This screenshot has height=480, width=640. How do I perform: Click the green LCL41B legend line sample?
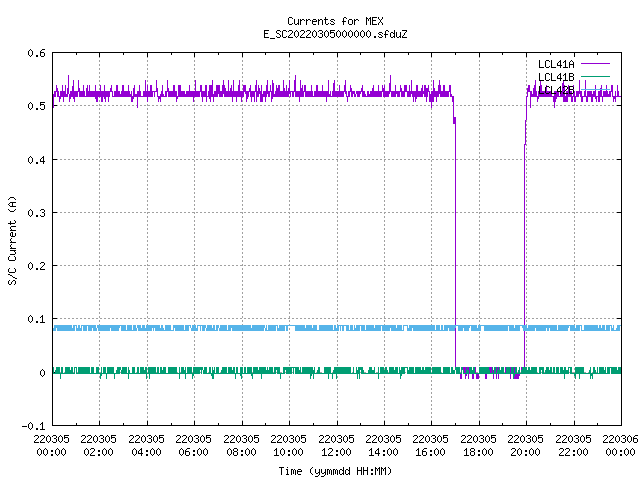pyautogui.click(x=595, y=76)
